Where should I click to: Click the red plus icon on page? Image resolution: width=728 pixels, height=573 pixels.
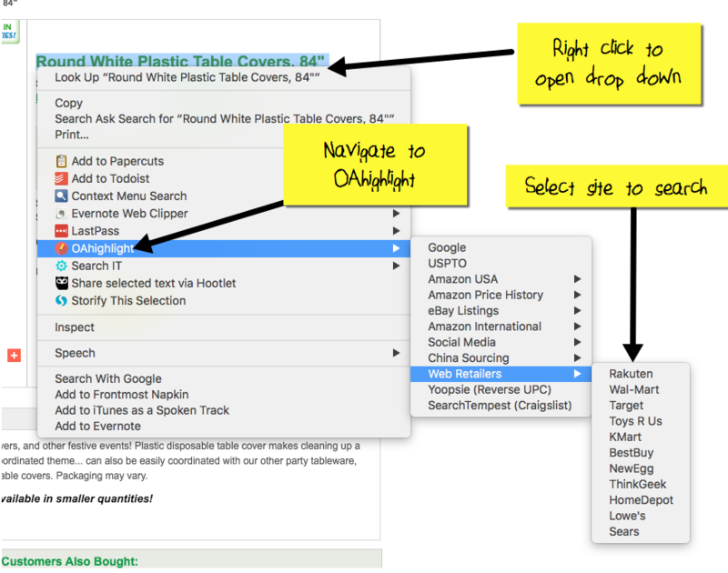(x=14, y=356)
